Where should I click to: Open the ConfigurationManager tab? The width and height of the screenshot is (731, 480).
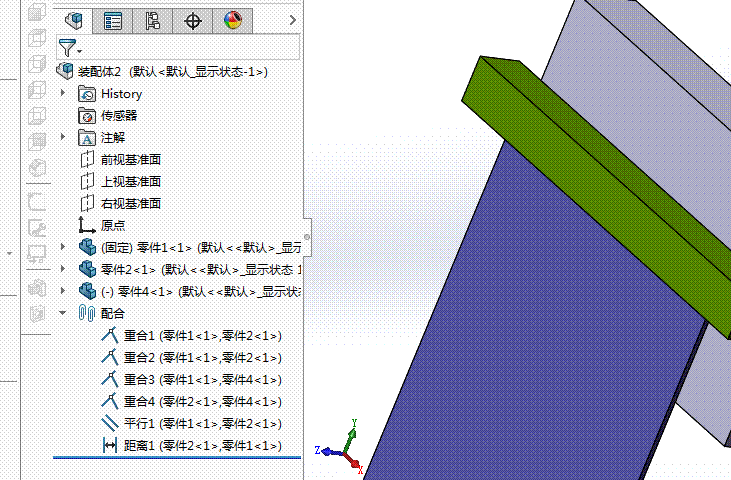(153, 20)
